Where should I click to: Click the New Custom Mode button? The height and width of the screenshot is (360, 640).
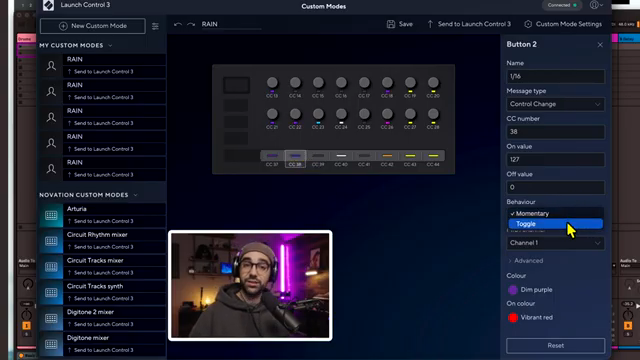[93, 26]
